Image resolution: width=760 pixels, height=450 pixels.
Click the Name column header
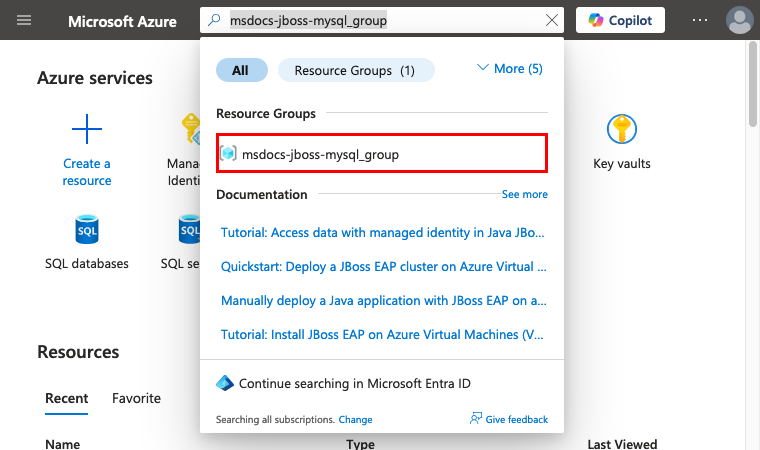(63, 444)
